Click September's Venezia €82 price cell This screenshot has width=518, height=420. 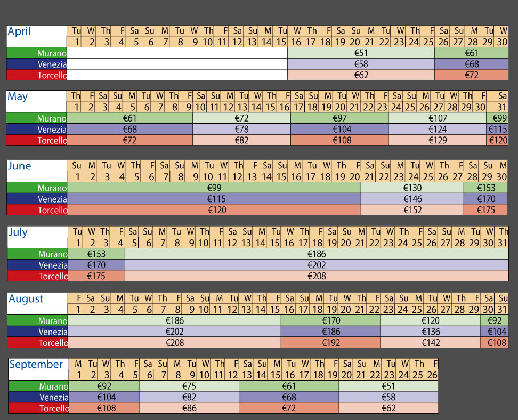[x=189, y=397]
